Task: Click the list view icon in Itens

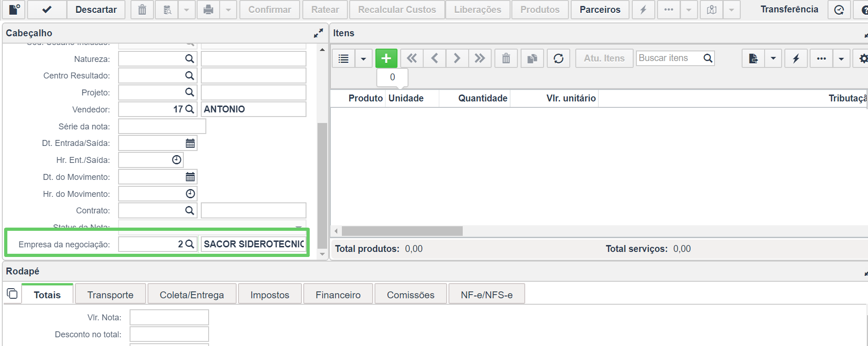Action: [343, 58]
